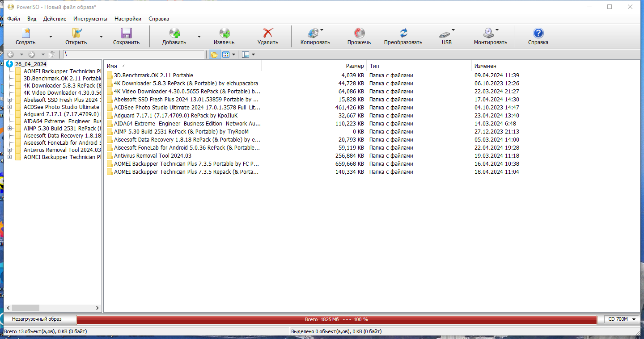Click the Незагрузочный образ status button

click(37, 319)
